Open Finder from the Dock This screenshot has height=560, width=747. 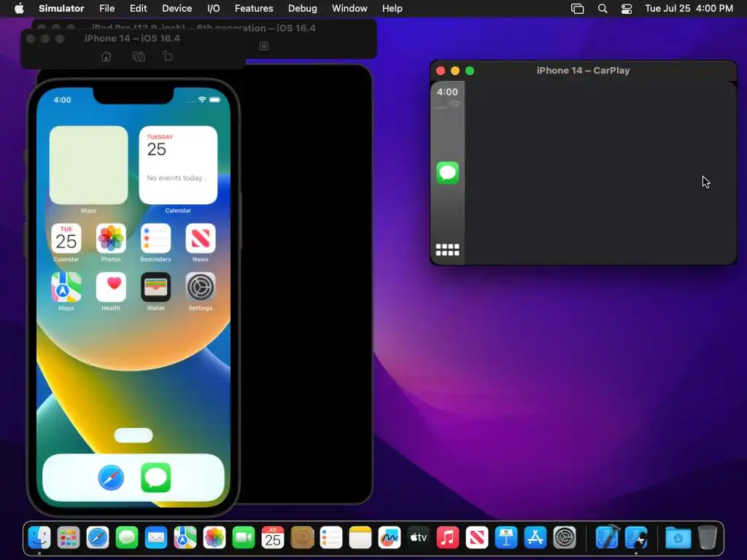pyautogui.click(x=39, y=538)
